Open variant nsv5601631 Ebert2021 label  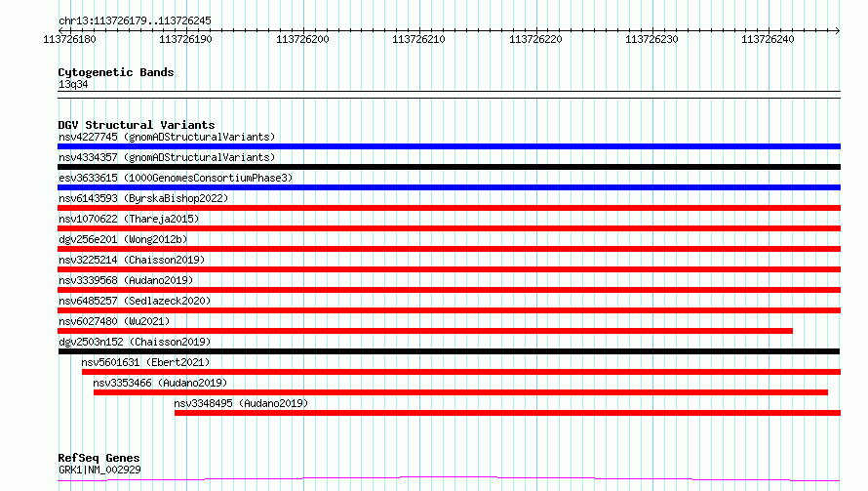(145, 362)
